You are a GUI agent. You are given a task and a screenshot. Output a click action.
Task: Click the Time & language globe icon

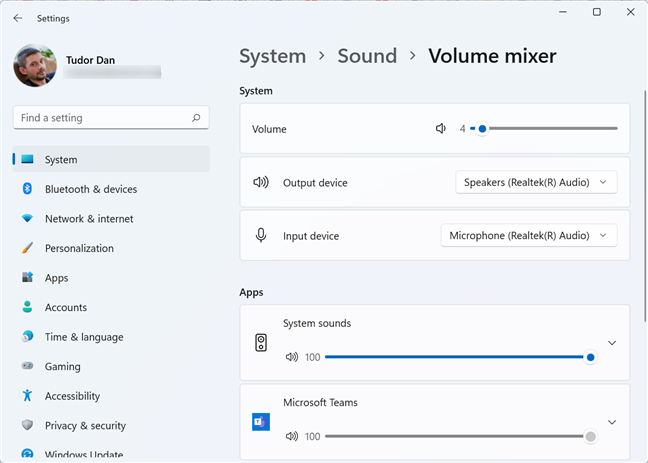click(27, 337)
